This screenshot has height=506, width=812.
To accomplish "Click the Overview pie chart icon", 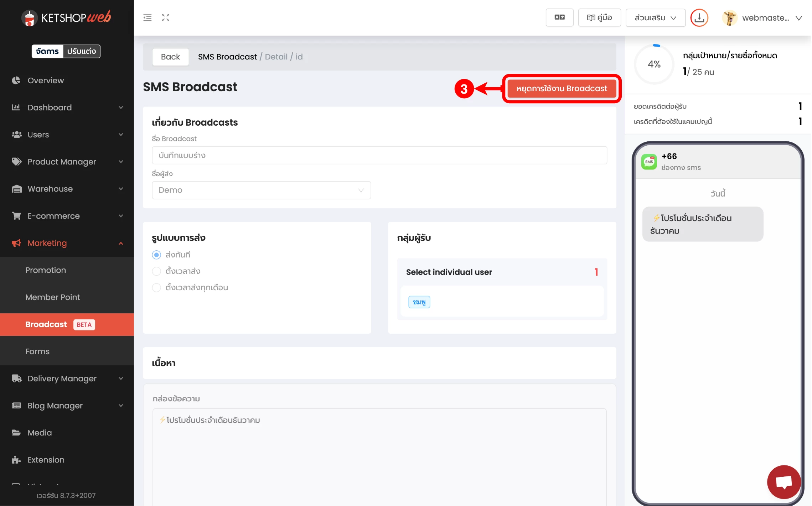I will (x=16, y=80).
